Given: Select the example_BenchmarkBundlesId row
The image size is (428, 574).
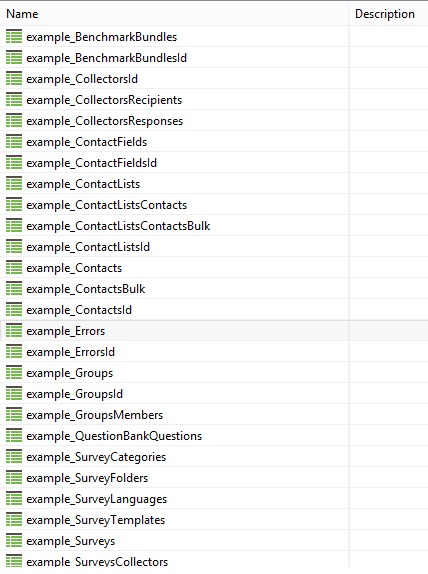Looking at the screenshot, I should click(x=174, y=57).
